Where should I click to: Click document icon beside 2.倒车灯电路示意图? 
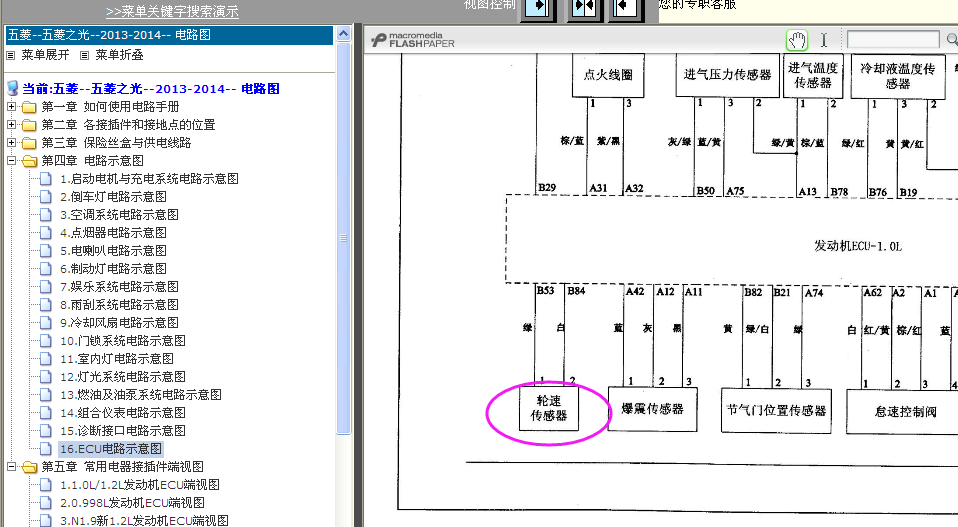pos(46,197)
